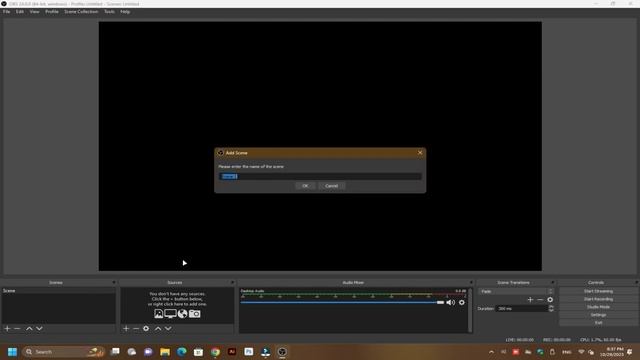Image resolution: width=640 pixels, height=360 pixels.
Task: Add a source with the Sources plus icon
Action: coord(126,328)
